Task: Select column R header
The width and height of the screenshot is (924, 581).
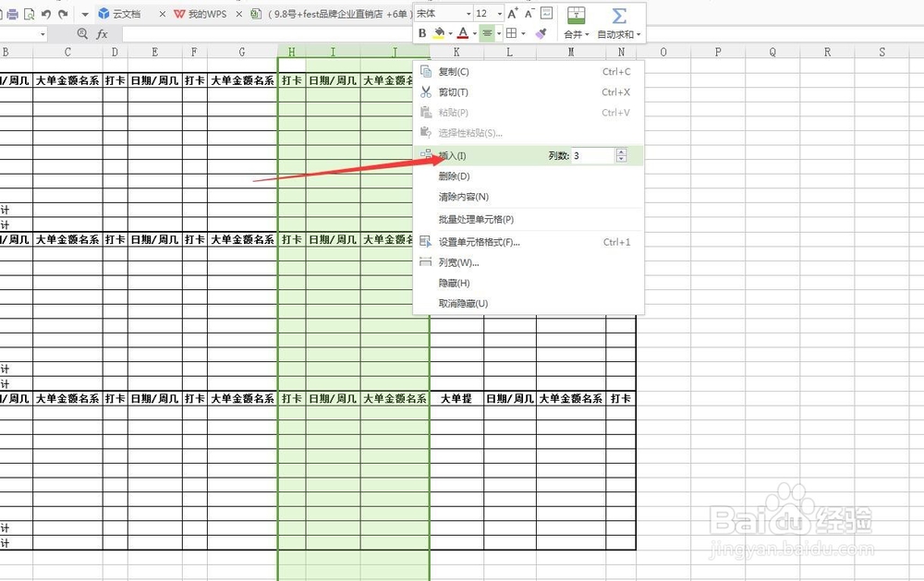Action: [827, 52]
